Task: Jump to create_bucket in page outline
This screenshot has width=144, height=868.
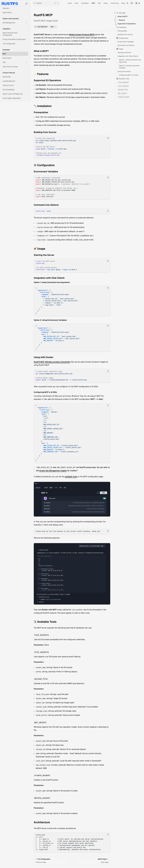Action: tap(124, 97)
